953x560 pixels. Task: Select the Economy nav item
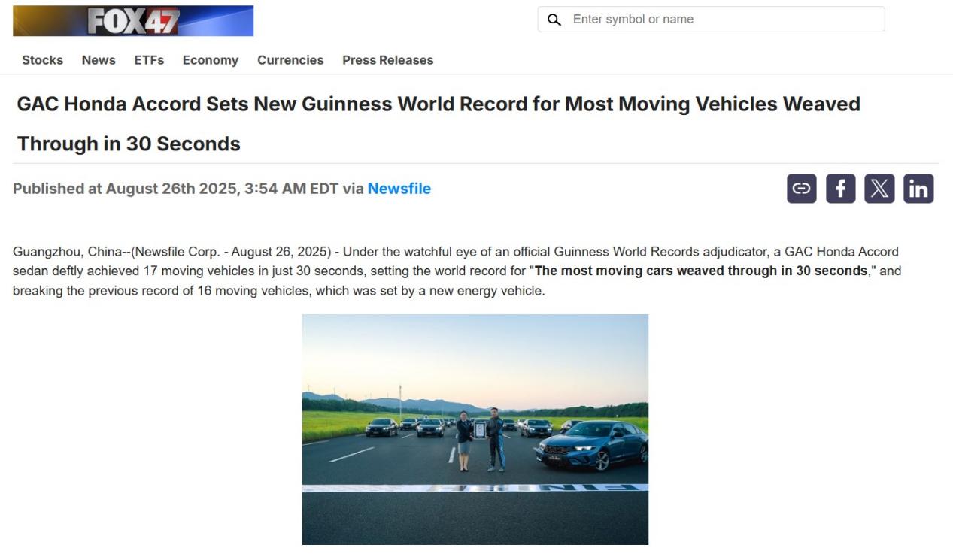click(211, 60)
